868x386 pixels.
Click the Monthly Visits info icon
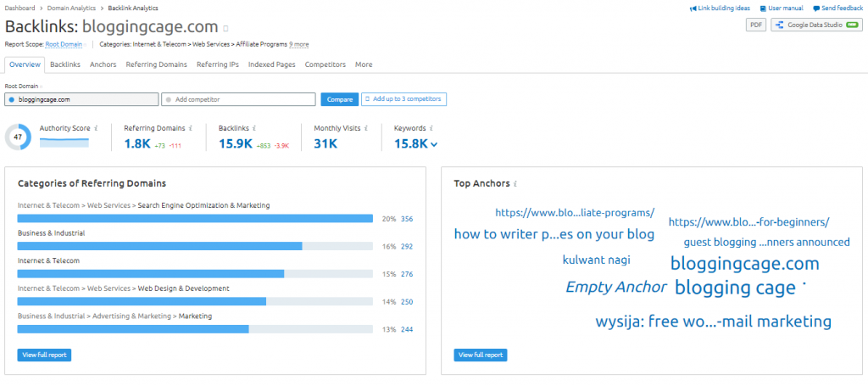(366, 128)
